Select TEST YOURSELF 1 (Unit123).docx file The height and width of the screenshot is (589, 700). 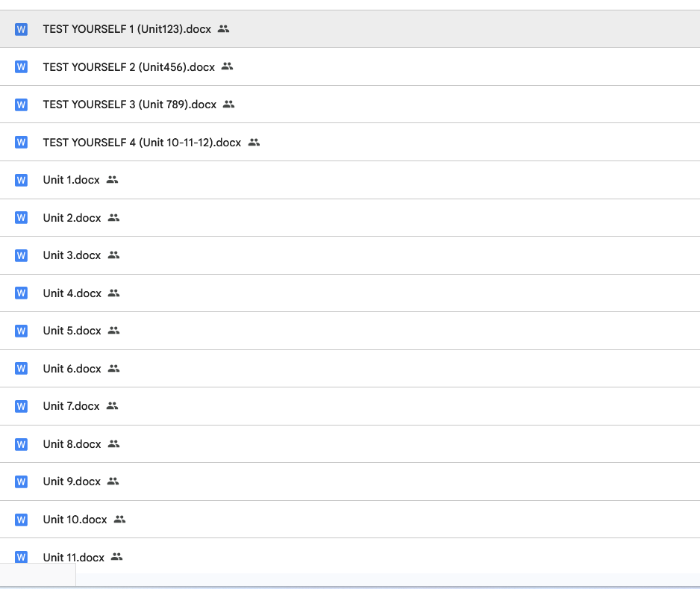point(127,29)
